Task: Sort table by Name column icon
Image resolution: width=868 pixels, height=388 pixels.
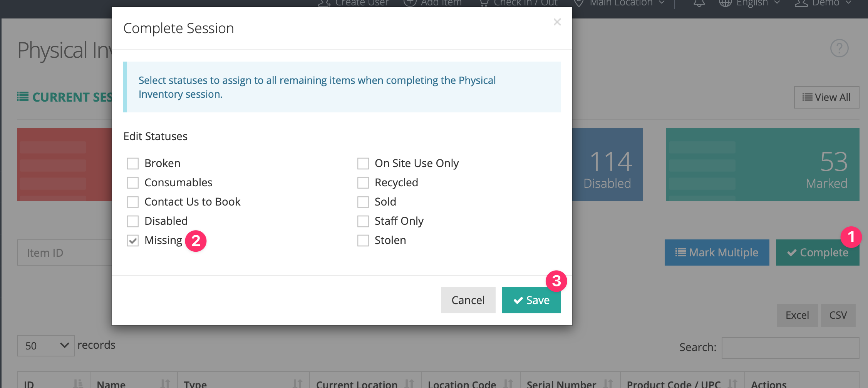Action: [165, 383]
